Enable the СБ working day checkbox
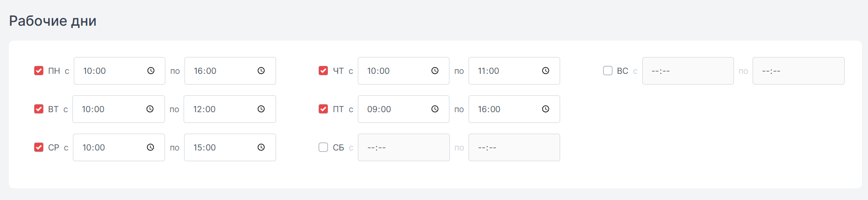This screenshot has width=868, height=200. point(323,147)
